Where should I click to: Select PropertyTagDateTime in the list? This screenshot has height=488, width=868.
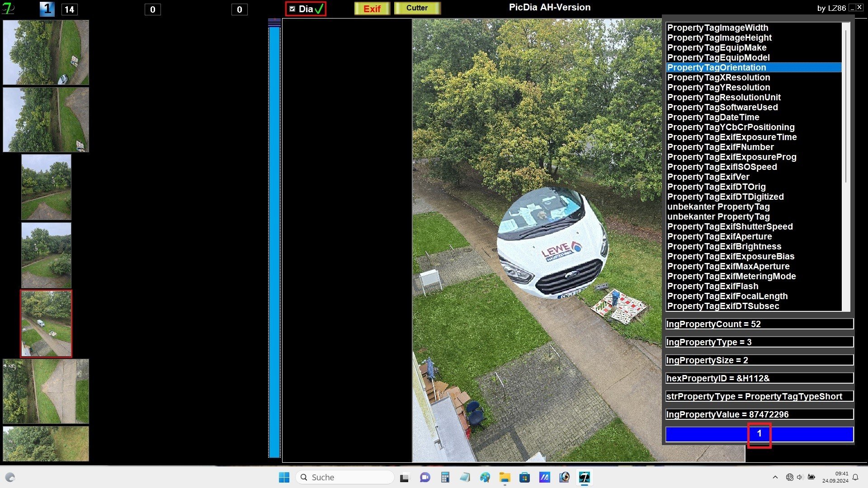pyautogui.click(x=713, y=117)
